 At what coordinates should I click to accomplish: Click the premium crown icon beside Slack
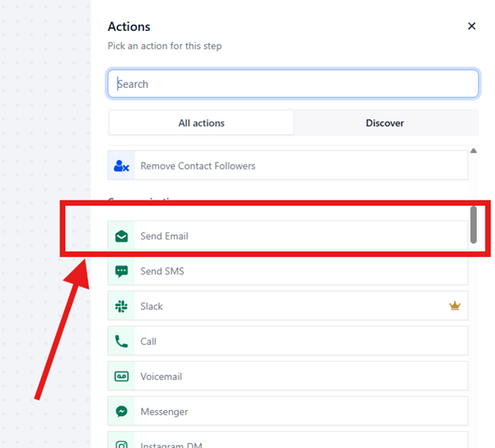(x=455, y=306)
